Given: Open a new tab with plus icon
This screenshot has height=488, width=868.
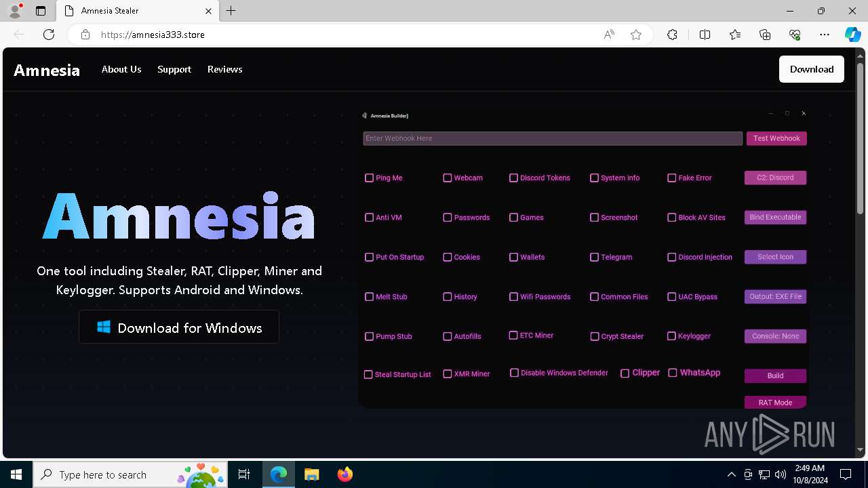Looking at the screenshot, I should pyautogui.click(x=231, y=11).
